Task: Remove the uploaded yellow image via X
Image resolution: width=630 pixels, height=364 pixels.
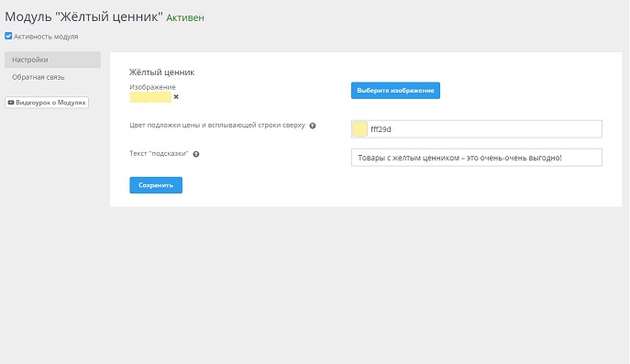Action: pyautogui.click(x=176, y=97)
